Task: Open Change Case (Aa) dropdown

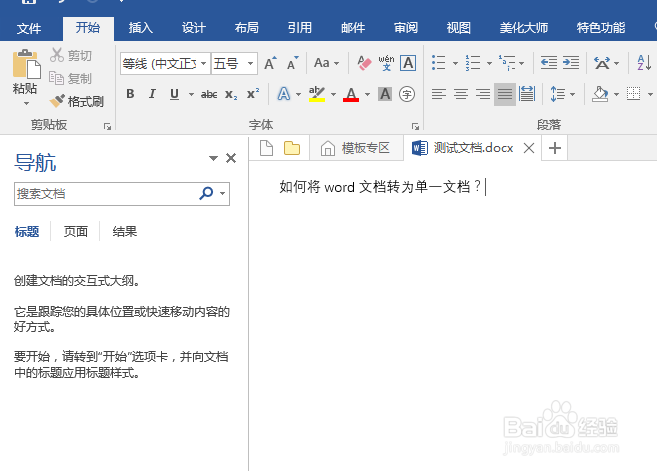Action: point(326,63)
